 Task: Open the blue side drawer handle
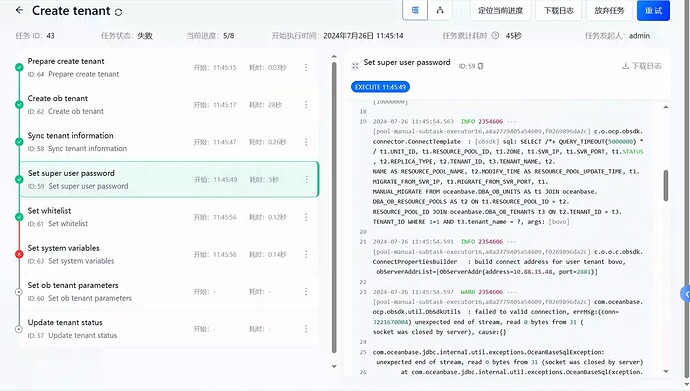pyautogui.click(x=686, y=294)
